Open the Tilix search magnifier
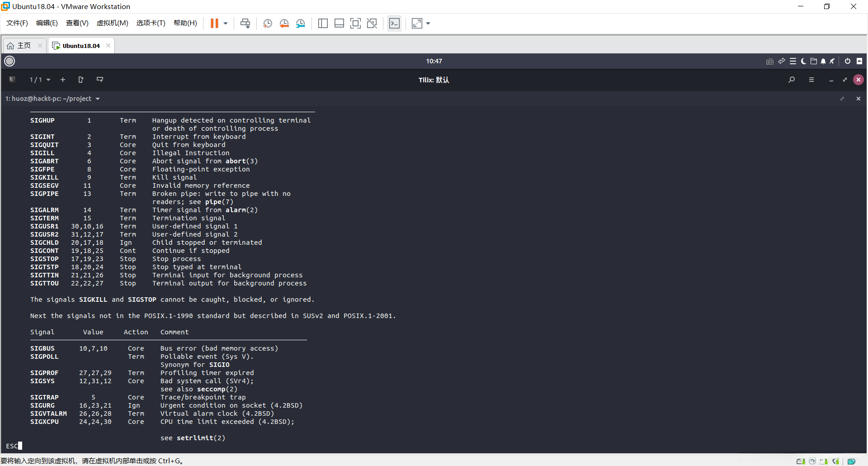868x466 pixels. [x=792, y=80]
